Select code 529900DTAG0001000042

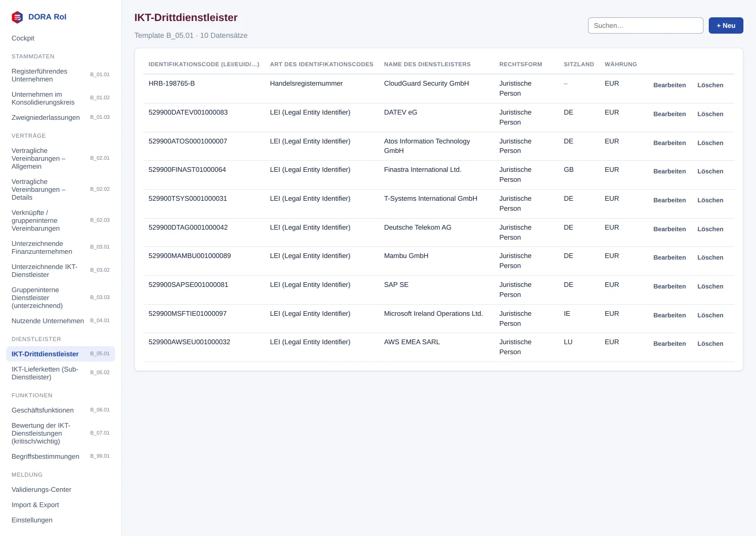[188, 228]
